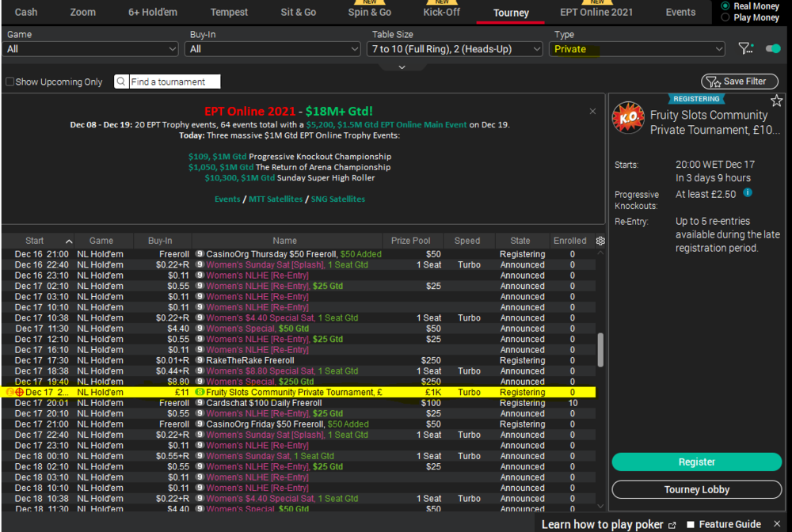
Task: Dismiss the EPT Online banner with the X
Action: point(592,112)
